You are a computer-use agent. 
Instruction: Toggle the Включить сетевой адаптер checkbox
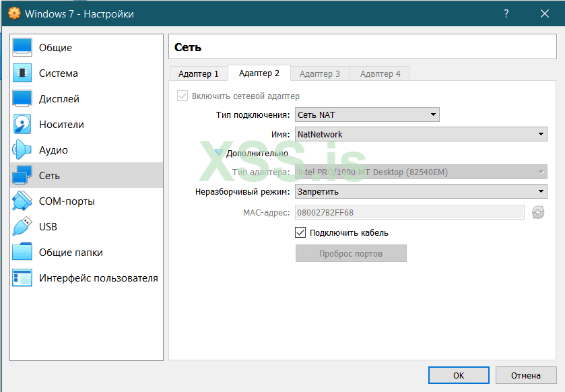tap(182, 96)
